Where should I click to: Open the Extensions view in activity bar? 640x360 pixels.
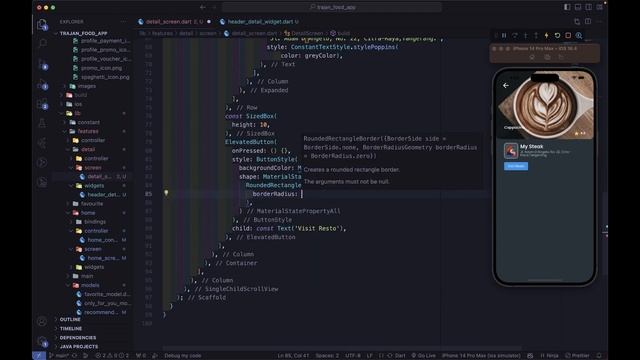[x=42, y=104]
